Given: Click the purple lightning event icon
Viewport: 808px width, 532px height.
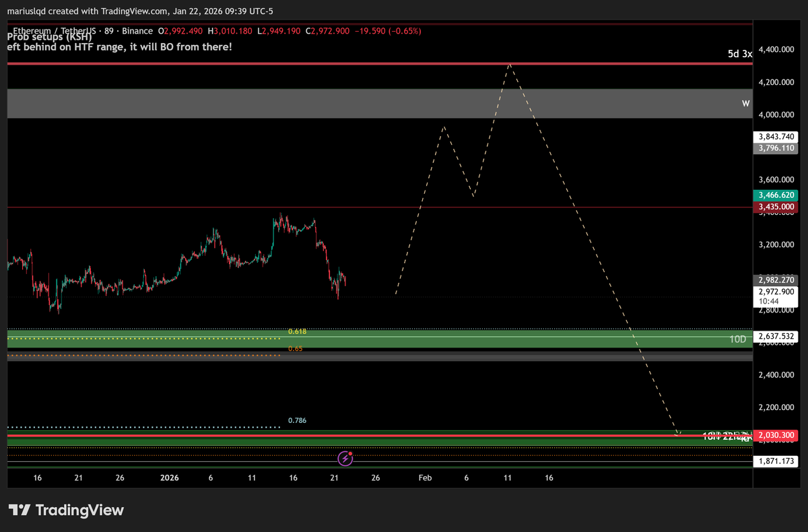Looking at the screenshot, I should coord(345,459).
